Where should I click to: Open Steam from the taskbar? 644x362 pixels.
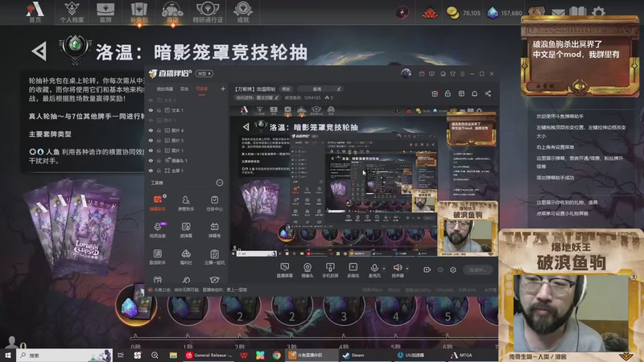point(353,356)
